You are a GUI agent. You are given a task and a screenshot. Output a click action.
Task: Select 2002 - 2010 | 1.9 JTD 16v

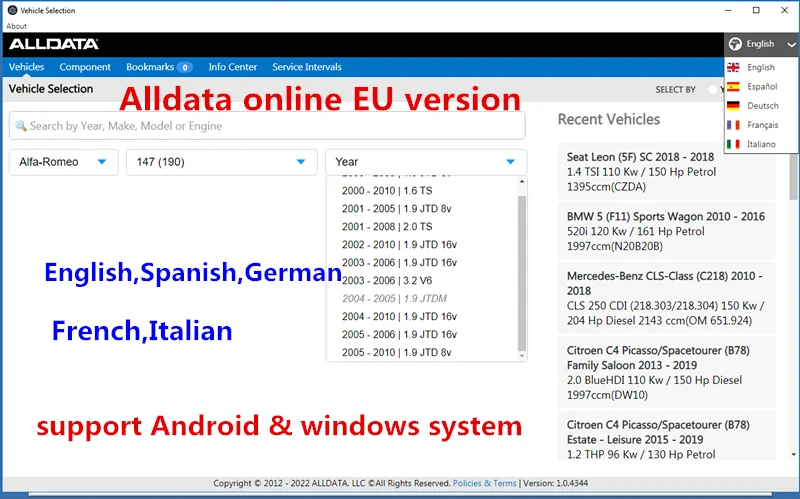[399, 244]
